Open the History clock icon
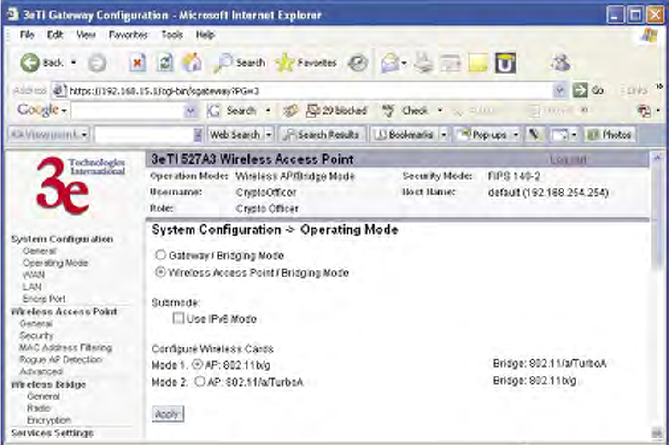Viewport: 669px width, 445px height. 358,64
